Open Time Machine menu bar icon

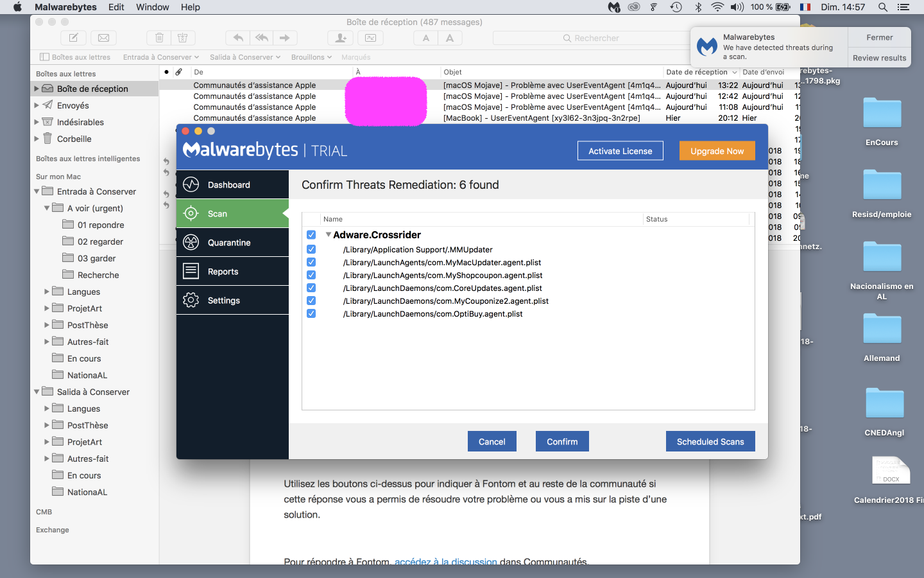pos(676,7)
